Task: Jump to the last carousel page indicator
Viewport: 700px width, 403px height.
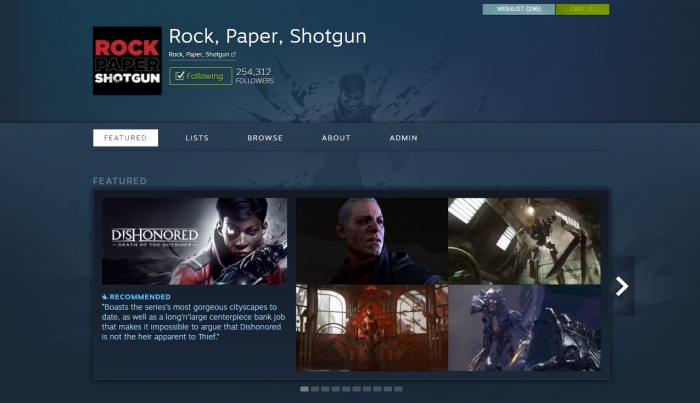Action: [x=398, y=389]
